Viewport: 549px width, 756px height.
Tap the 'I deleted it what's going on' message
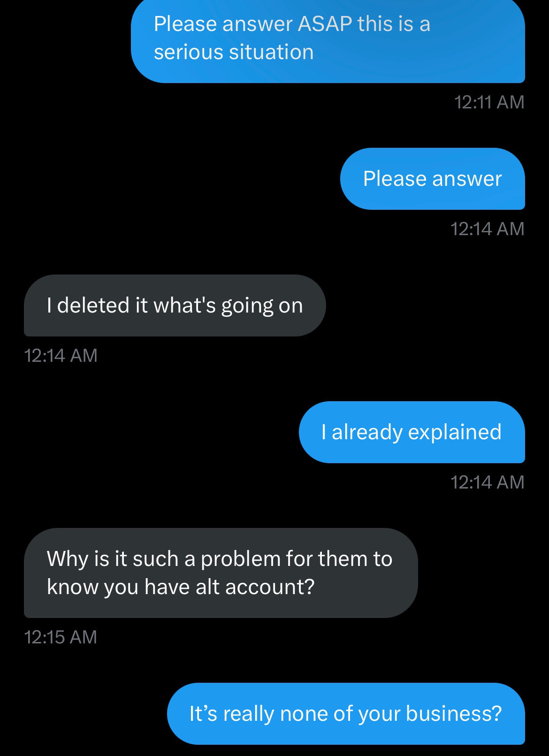(x=175, y=305)
